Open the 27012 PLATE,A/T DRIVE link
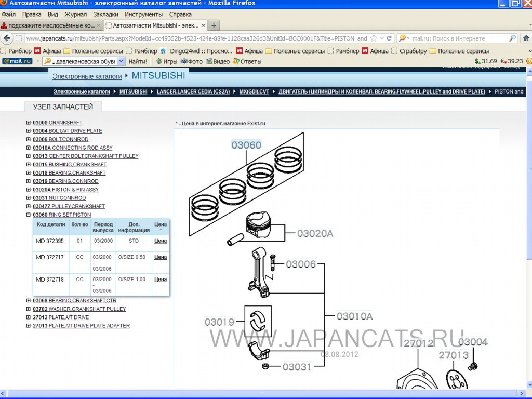532x399 pixels. point(61,317)
